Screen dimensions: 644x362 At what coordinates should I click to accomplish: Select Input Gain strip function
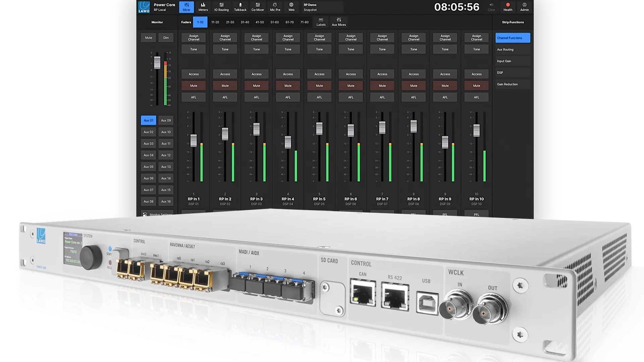tap(513, 61)
